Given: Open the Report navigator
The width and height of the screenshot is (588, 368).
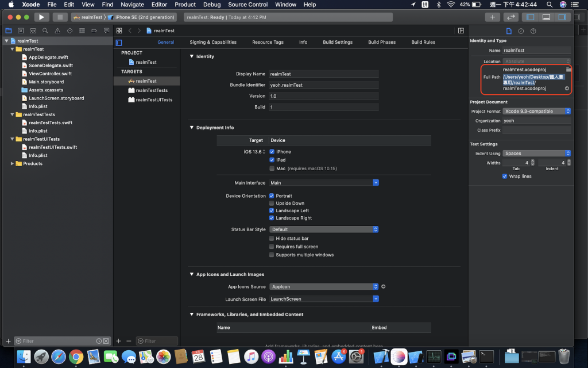Looking at the screenshot, I should pos(106,31).
